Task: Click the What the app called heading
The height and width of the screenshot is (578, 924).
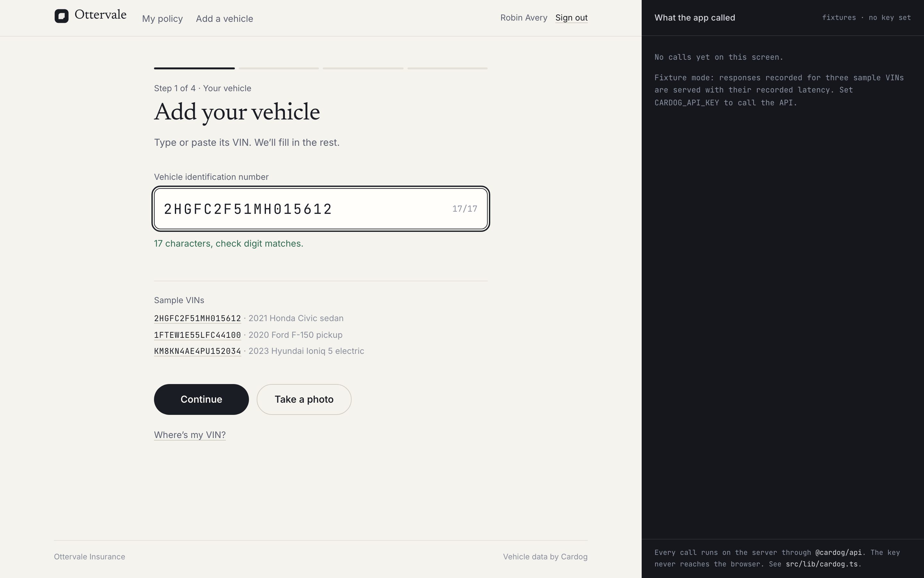Action: point(695,18)
